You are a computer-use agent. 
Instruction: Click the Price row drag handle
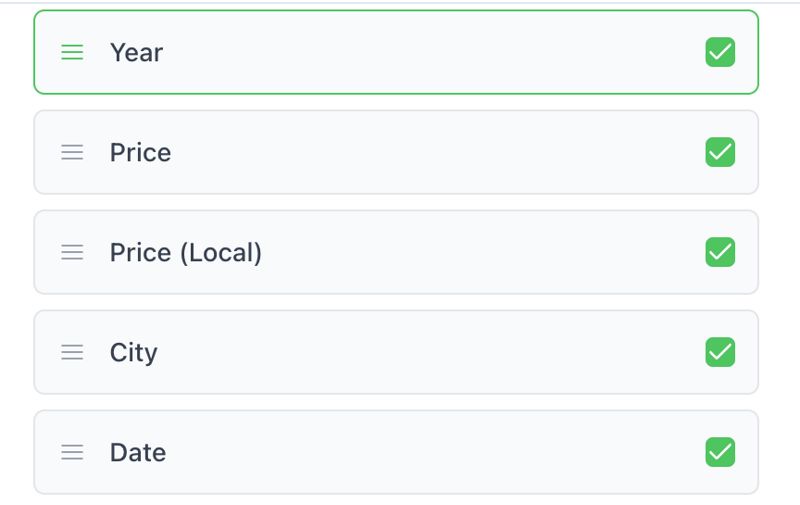tap(72, 152)
